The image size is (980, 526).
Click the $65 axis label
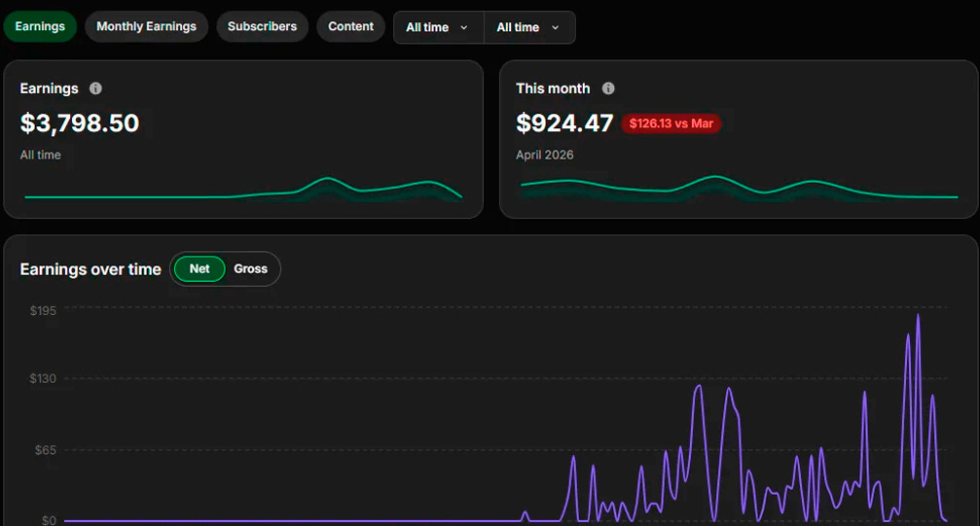46,450
